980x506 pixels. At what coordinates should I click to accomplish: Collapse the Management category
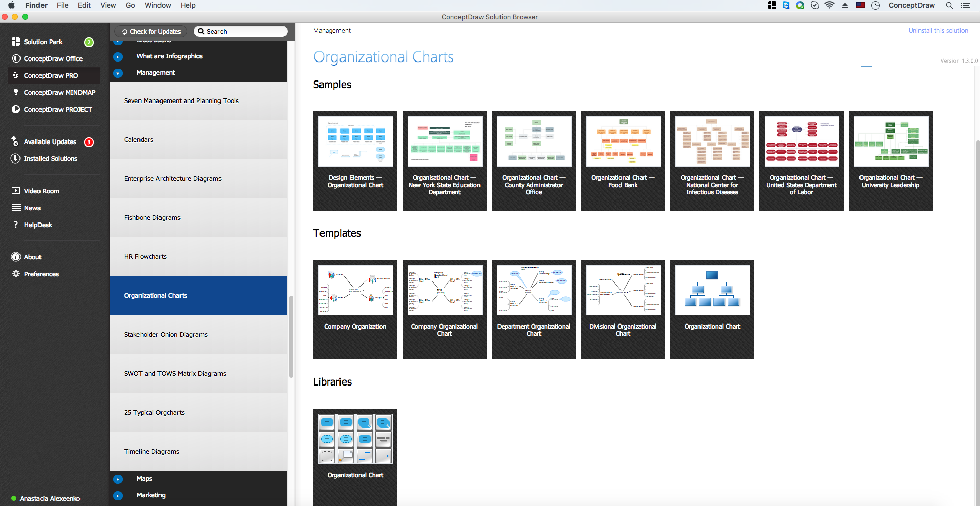tap(118, 73)
